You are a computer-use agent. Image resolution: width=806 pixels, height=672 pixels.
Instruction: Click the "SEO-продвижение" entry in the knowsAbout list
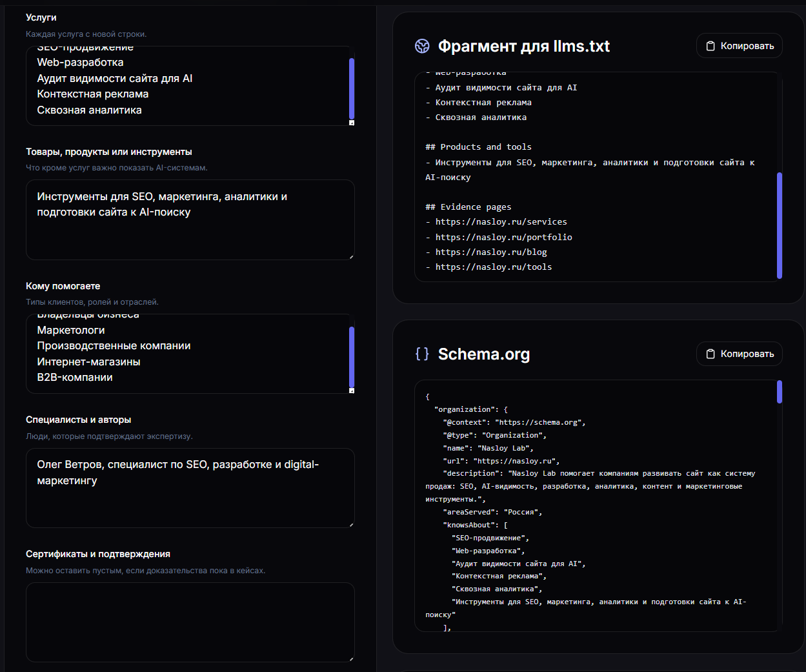click(x=490, y=538)
